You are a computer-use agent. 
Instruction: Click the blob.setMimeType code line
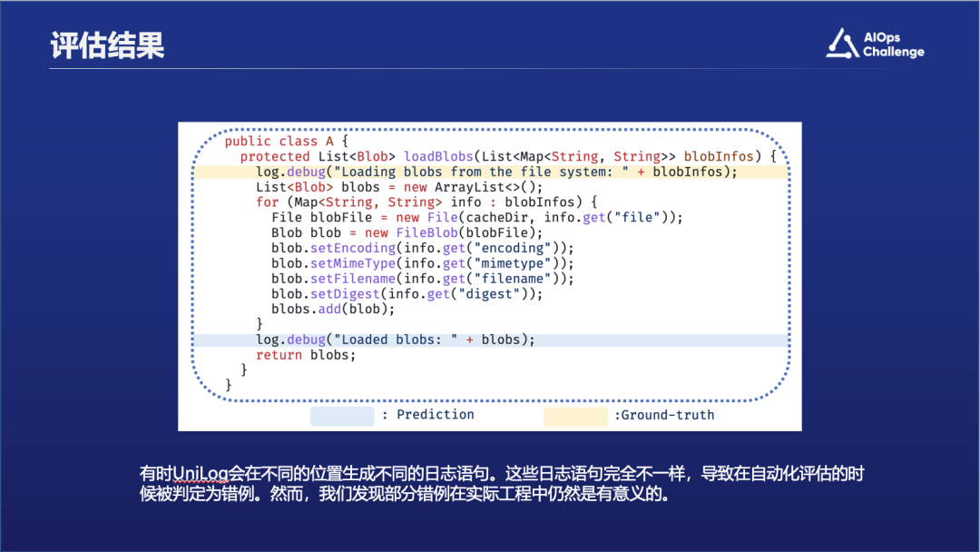[422, 263]
